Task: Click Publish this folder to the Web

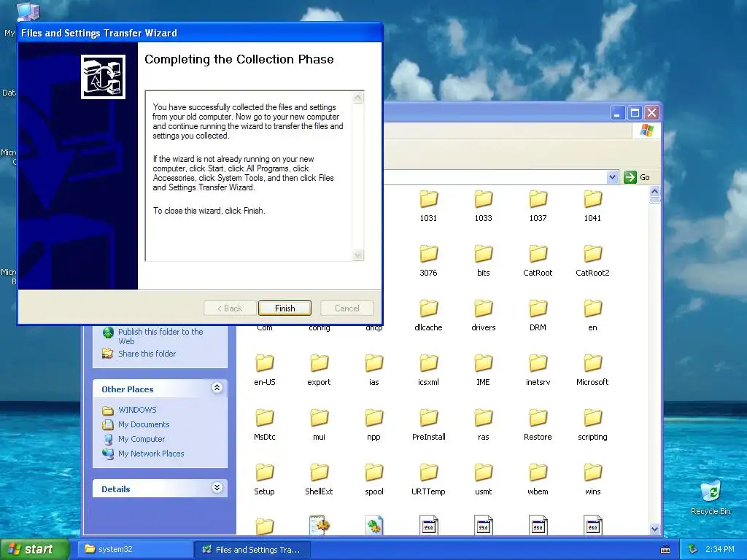Action: pos(160,336)
